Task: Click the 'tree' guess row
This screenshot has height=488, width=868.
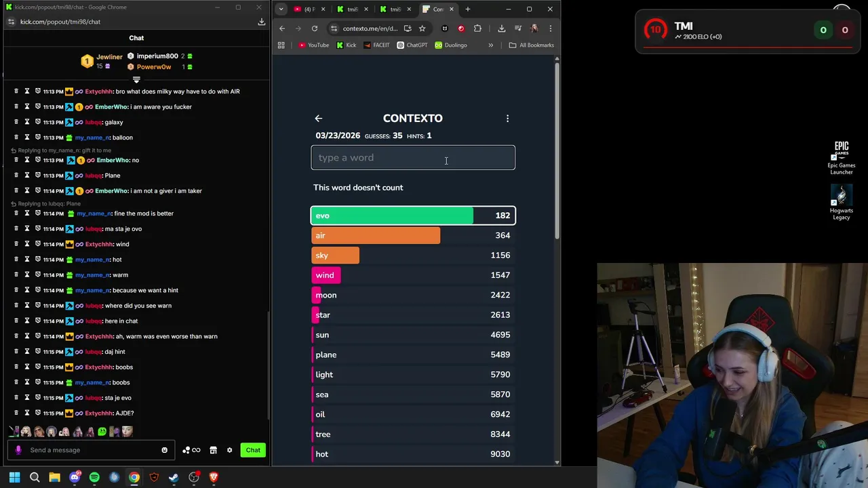Action: click(x=413, y=434)
